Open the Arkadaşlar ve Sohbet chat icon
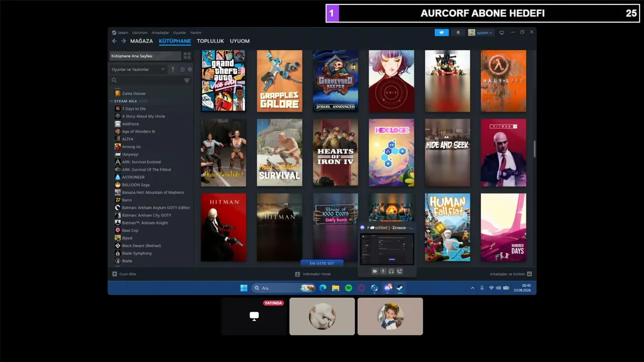The image size is (644, 362). click(529, 274)
